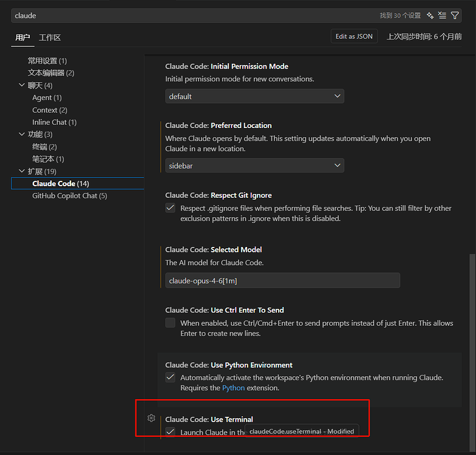
Task: Select 笔记本 (1) tree item
Action: click(48, 159)
